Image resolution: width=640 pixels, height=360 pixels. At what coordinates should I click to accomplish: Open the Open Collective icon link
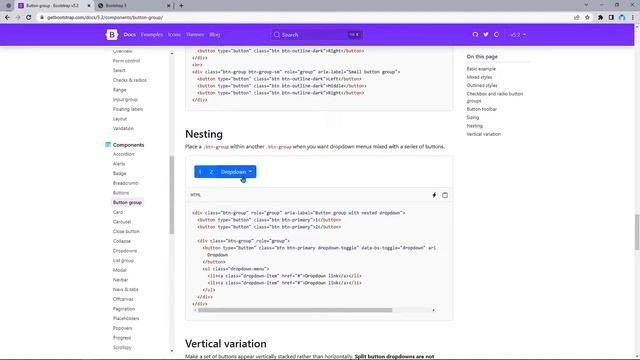tap(496, 35)
